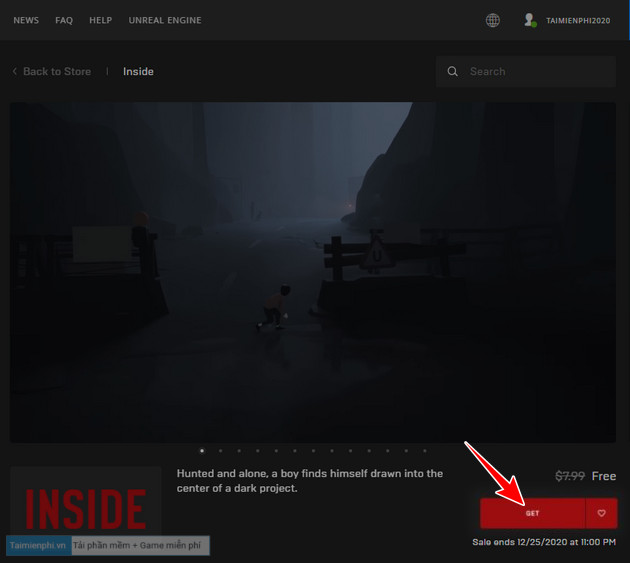Click the red GET button
Screen dimensions: 630x563
pos(532,513)
